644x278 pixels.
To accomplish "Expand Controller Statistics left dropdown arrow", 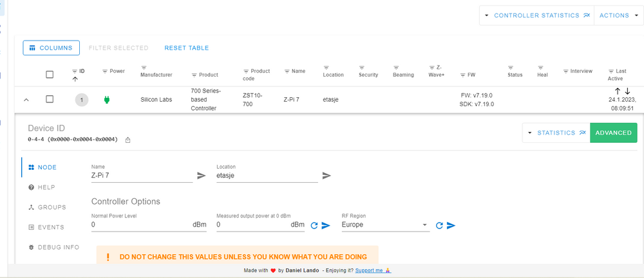I will [x=487, y=15].
